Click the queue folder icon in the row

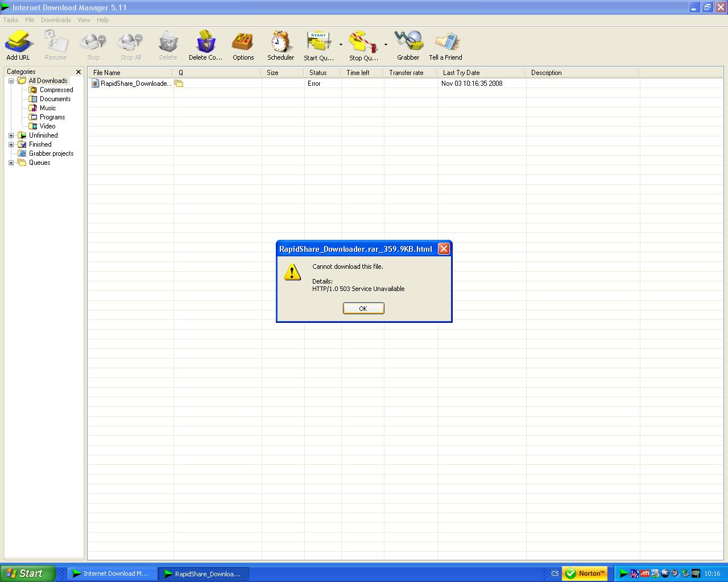[179, 84]
